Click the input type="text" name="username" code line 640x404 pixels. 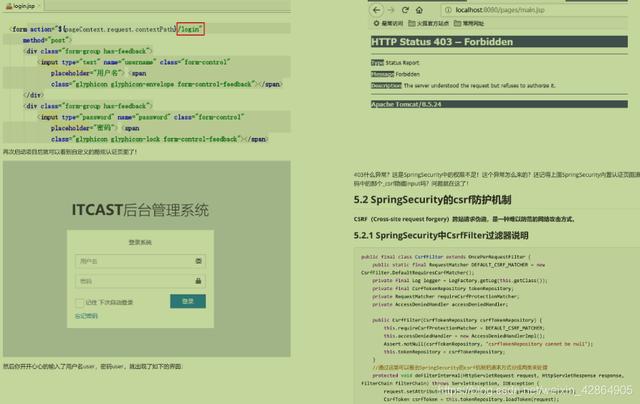[134, 62]
